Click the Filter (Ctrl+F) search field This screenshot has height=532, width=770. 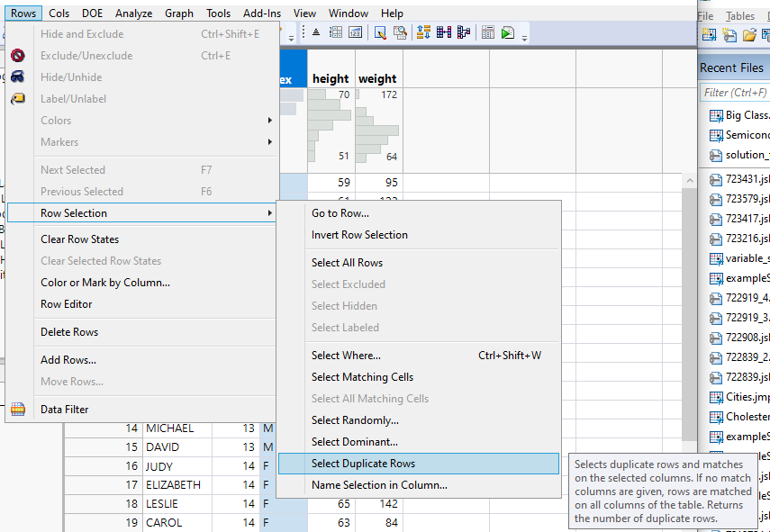pos(735,93)
